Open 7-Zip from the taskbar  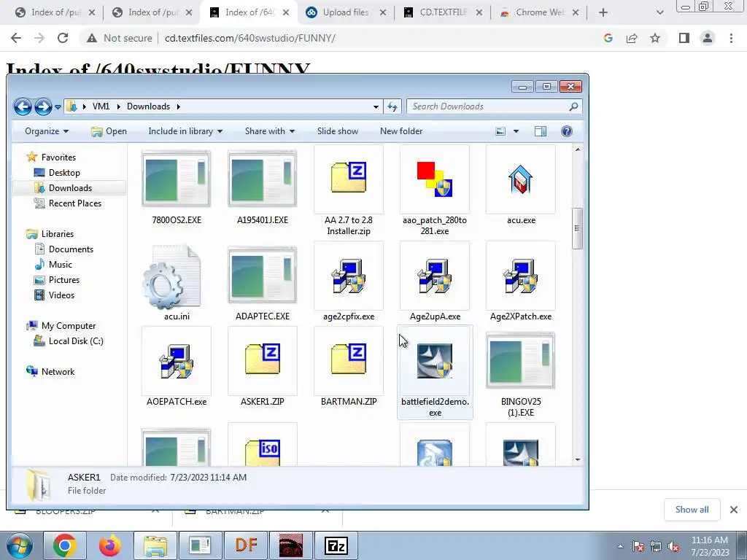pos(336,545)
